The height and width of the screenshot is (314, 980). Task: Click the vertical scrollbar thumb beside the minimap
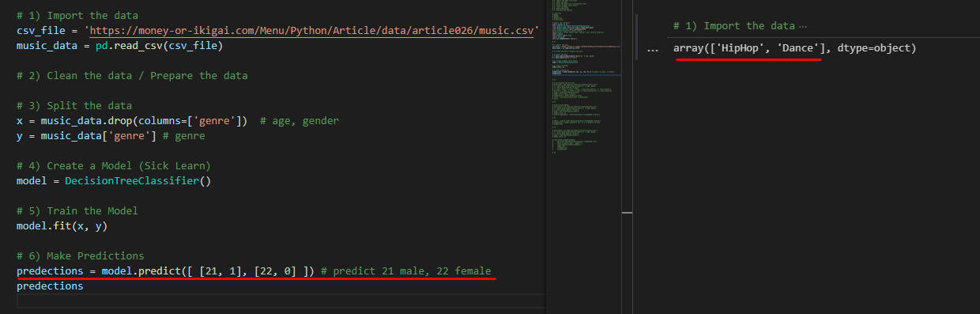[627, 212]
